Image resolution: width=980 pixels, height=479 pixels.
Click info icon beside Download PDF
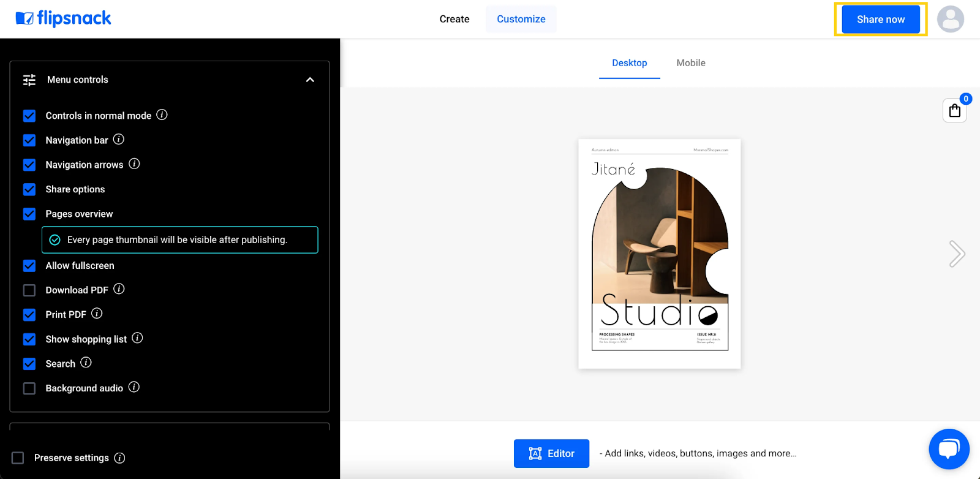(119, 289)
